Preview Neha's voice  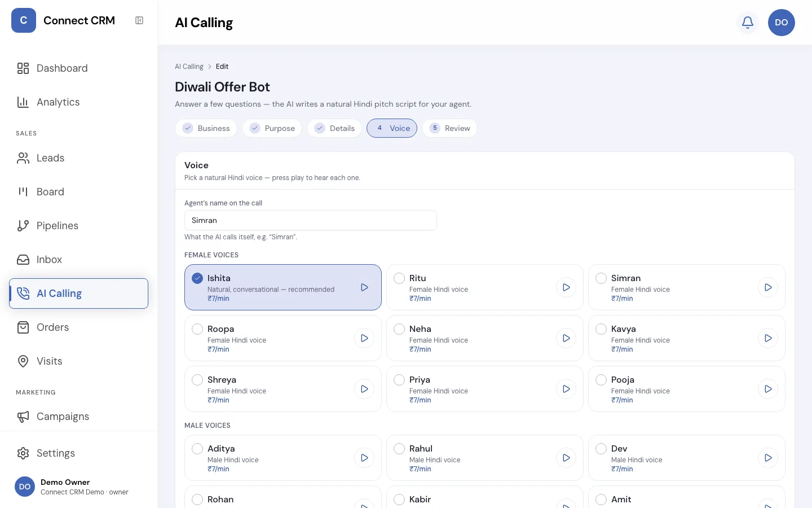566,338
